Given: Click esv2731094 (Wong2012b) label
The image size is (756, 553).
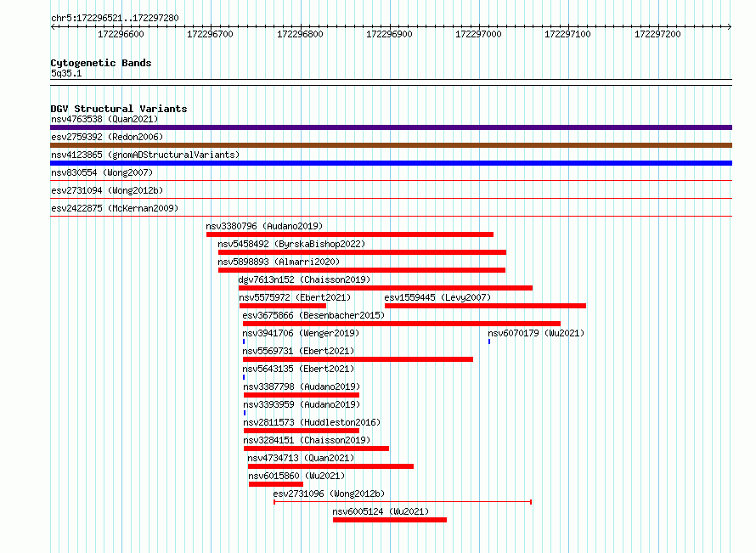Looking at the screenshot, I should coord(107,190).
